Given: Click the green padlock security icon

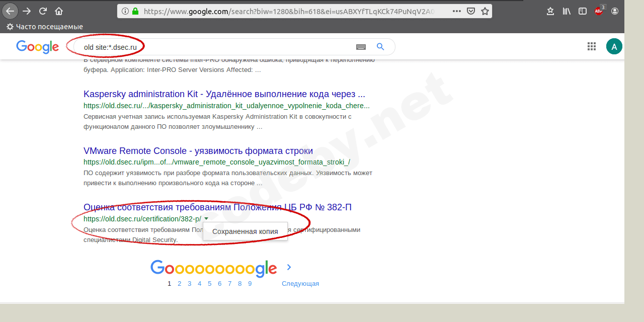Looking at the screenshot, I should point(135,11).
